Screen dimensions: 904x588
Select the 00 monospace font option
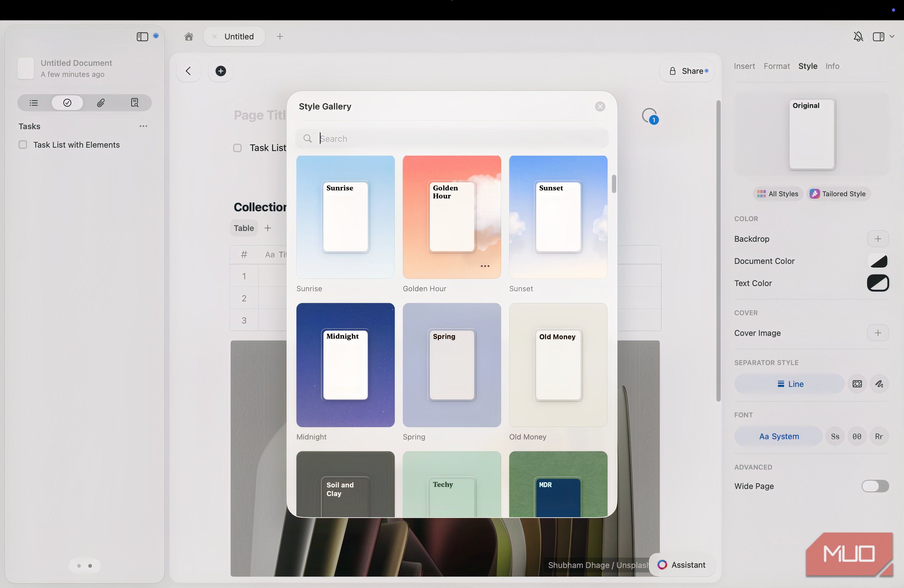[857, 436]
